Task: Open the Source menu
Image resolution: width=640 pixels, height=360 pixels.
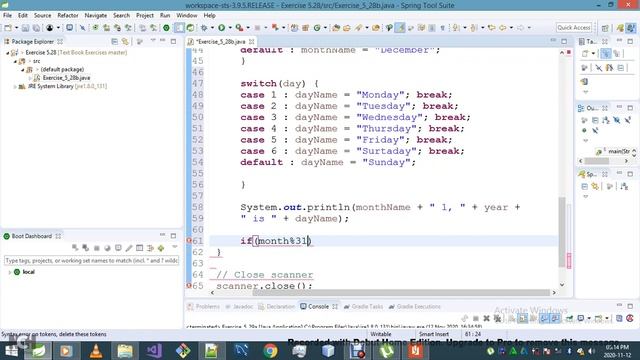Action: 42,16
